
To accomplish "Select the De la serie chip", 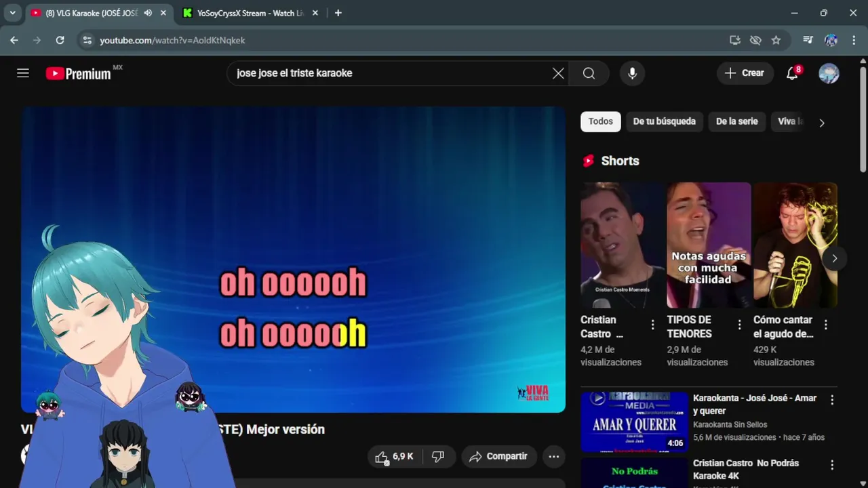I will coord(736,121).
